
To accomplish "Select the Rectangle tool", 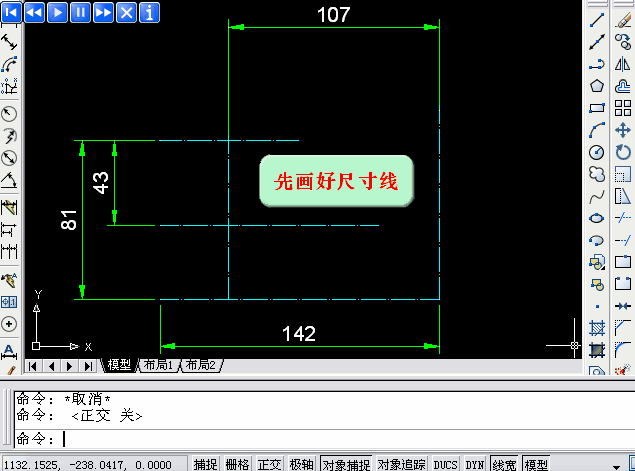I will (597, 108).
